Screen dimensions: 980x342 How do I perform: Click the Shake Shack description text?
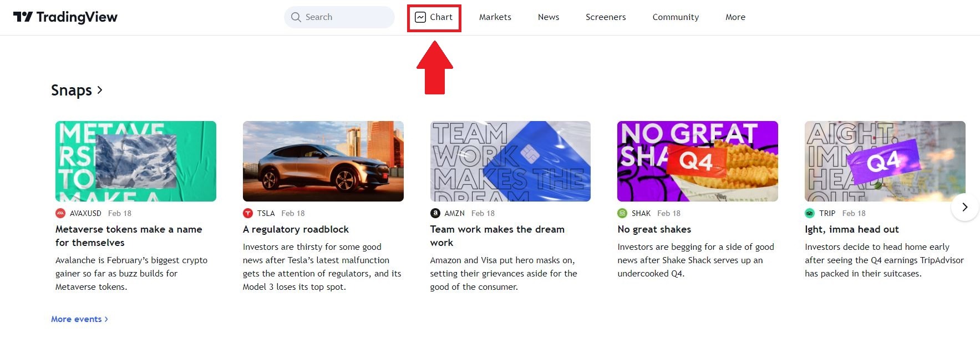click(x=695, y=260)
